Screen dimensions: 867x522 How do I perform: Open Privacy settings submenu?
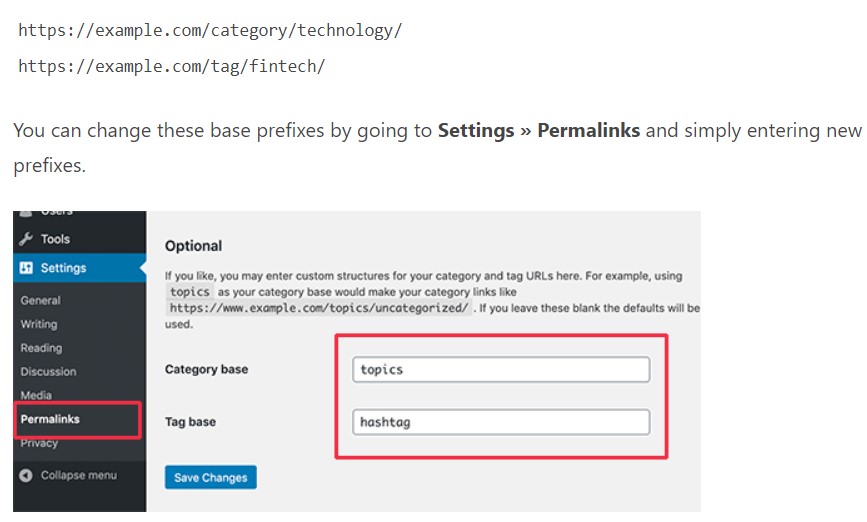click(39, 443)
